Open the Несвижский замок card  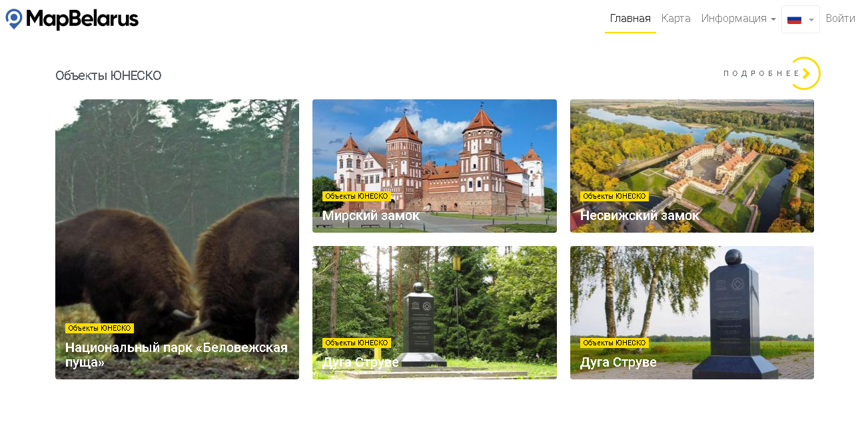point(692,166)
